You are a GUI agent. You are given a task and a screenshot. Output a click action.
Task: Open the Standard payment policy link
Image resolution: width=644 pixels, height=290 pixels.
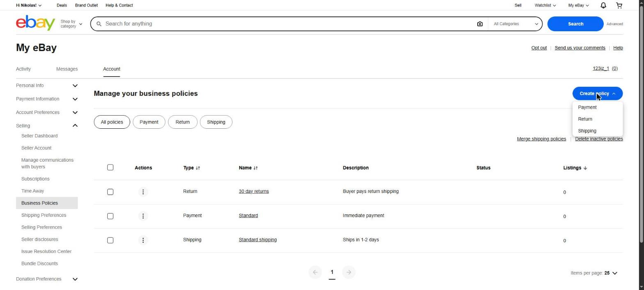click(248, 216)
